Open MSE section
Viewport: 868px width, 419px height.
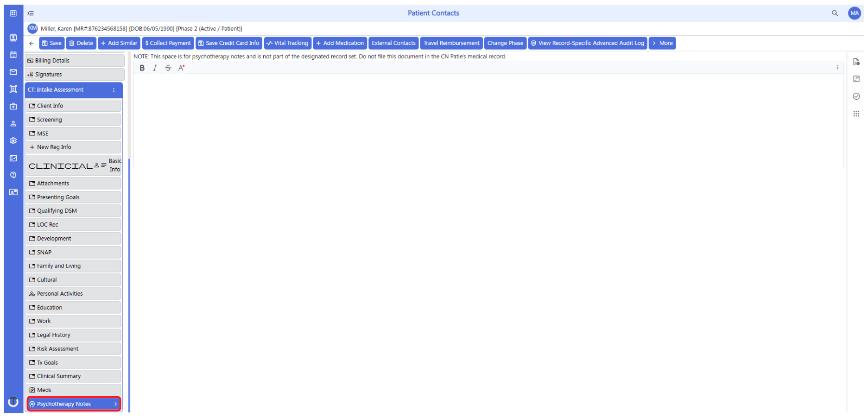click(74, 133)
